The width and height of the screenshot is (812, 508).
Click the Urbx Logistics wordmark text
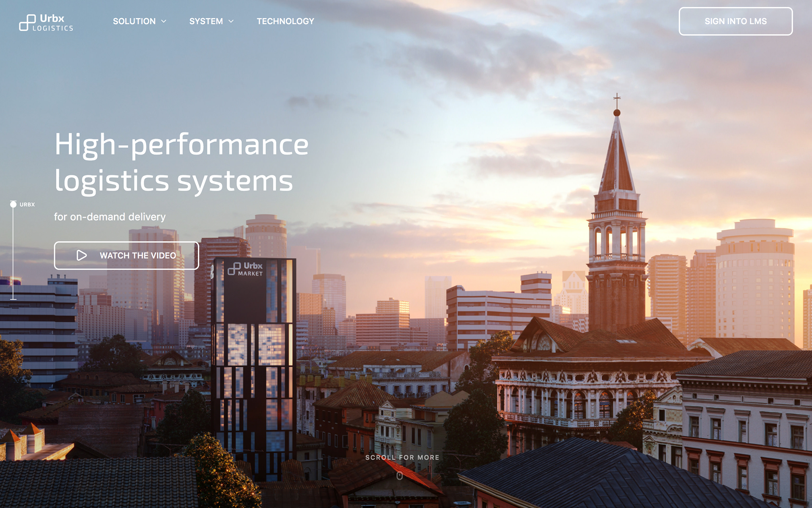[x=52, y=23]
